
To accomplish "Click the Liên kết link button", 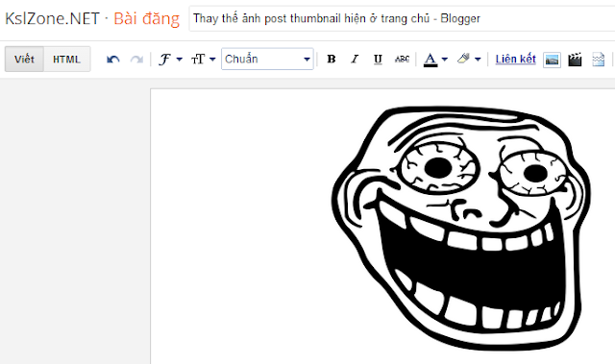I will click(x=515, y=60).
